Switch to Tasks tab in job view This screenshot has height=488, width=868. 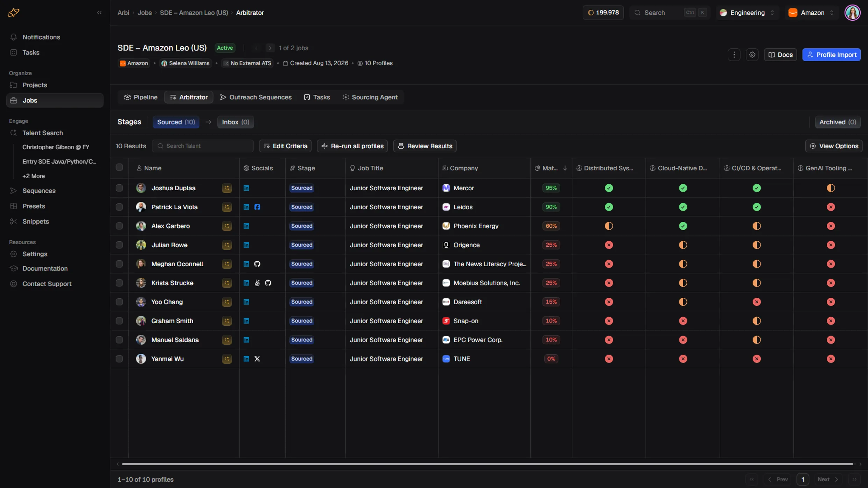point(317,97)
